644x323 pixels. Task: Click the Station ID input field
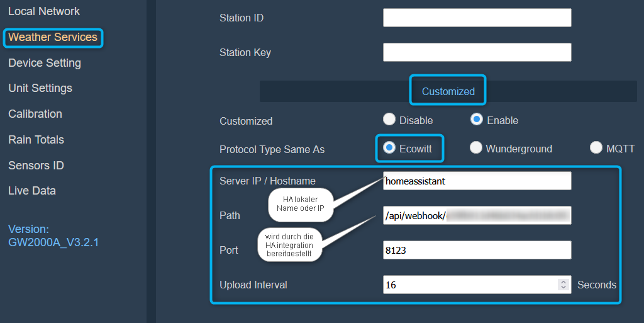point(477,18)
